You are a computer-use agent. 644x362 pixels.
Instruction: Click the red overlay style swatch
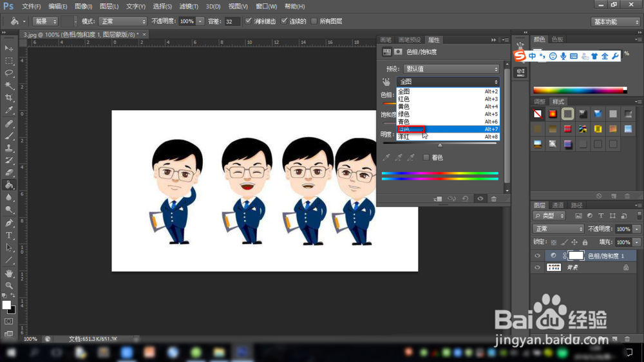tap(567, 129)
